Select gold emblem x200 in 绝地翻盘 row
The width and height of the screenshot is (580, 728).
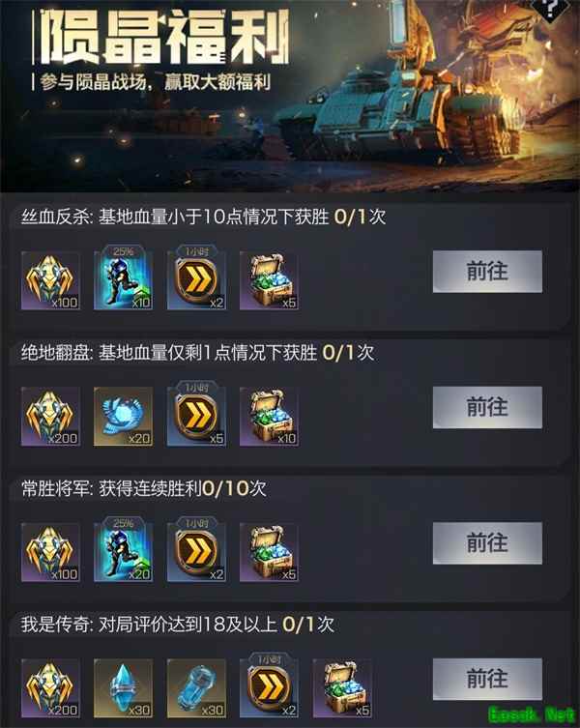50,417
